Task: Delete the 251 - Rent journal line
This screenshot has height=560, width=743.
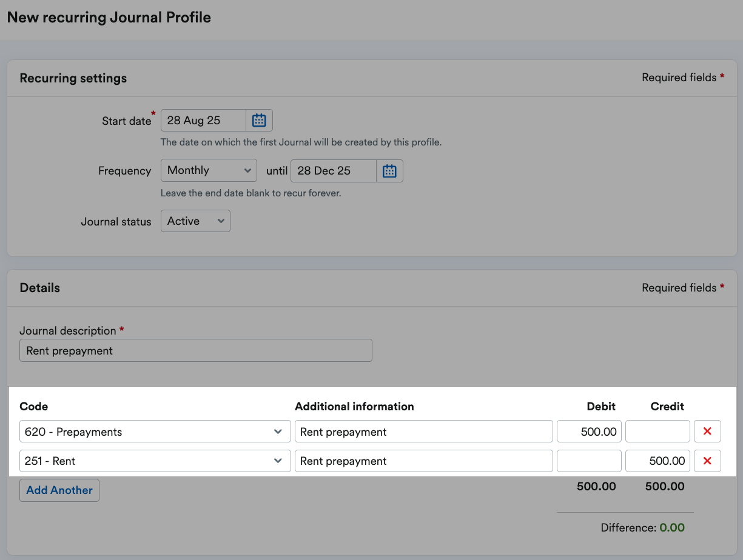Action: [x=707, y=461]
